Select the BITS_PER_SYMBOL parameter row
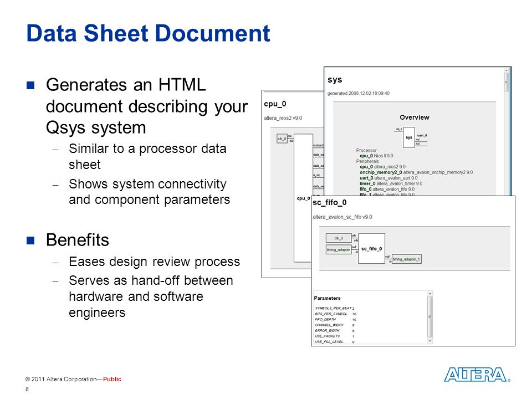The width and height of the screenshot is (532, 399). (x=336, y=314)
